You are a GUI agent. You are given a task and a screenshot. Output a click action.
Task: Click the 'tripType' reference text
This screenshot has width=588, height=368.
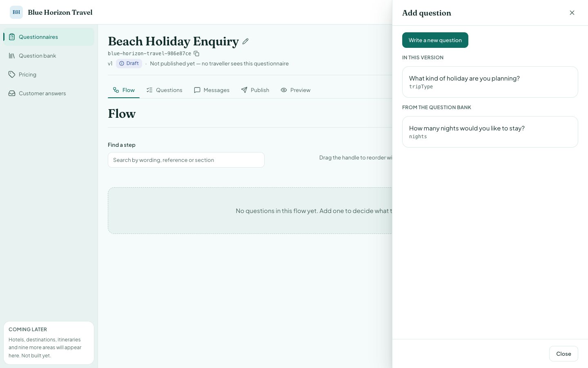click(421, 87)
